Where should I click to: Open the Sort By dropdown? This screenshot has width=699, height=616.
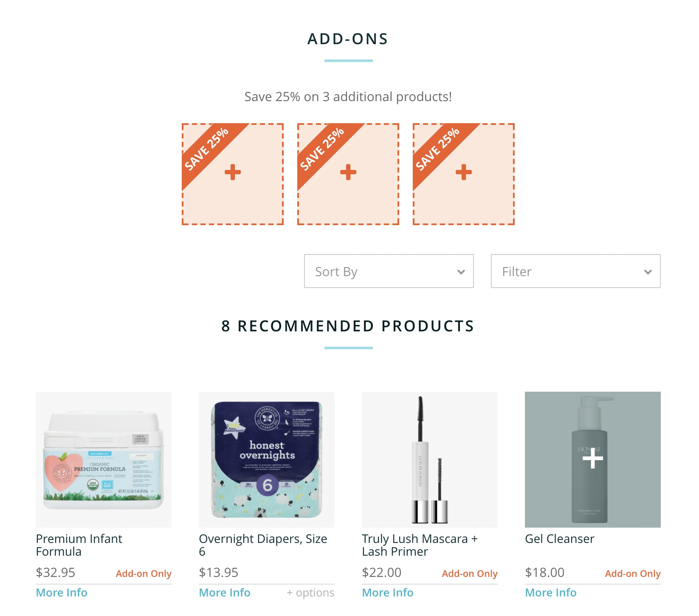[x=389, y=271]
